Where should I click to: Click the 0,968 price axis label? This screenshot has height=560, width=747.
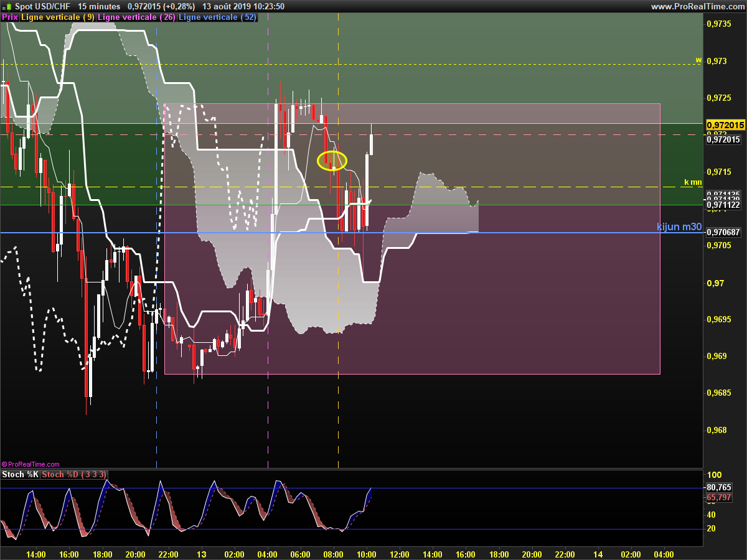pyautogui.click(x=716, y=431)
